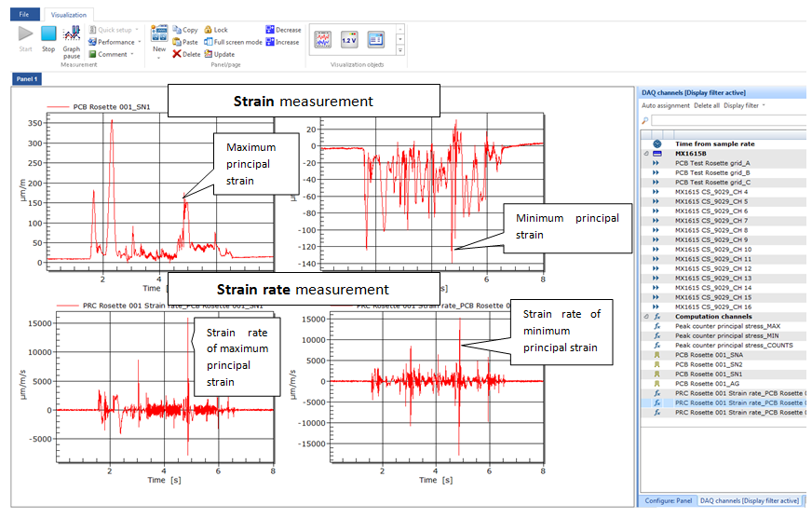Stop the measurement with the Stop icon

(x=48, y=34)
